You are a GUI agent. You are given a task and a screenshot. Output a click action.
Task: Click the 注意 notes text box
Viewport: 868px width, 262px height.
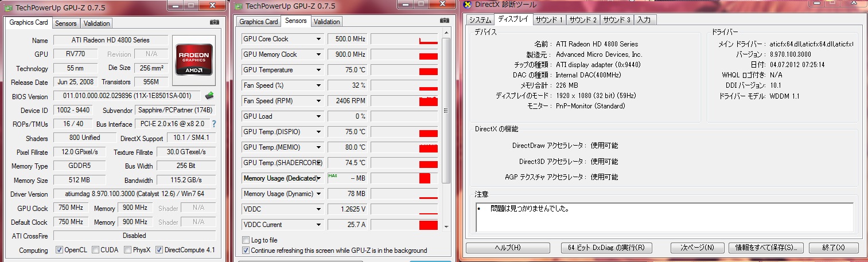664,217
